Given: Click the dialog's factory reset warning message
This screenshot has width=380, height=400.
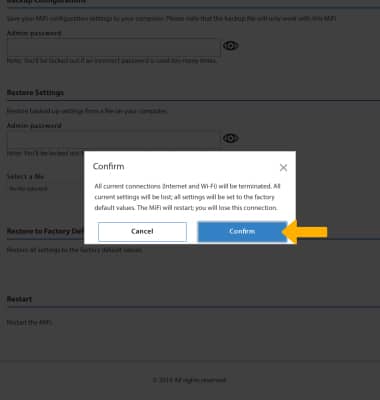Looking at the screenshot, I should [x=187, y=197].
